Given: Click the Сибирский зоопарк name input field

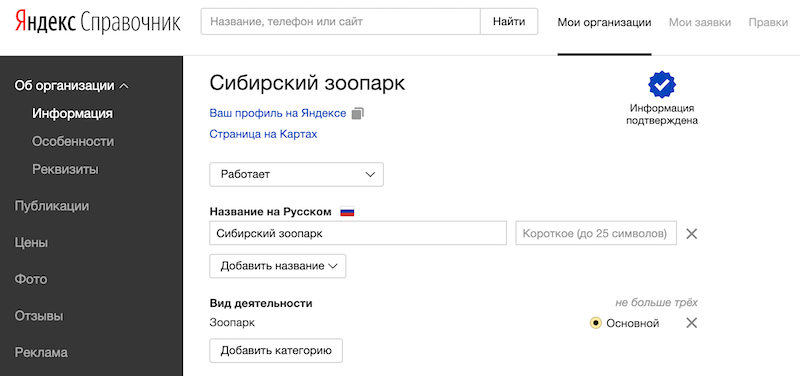Looking at the screenshot, I should [x=358, y=233].
